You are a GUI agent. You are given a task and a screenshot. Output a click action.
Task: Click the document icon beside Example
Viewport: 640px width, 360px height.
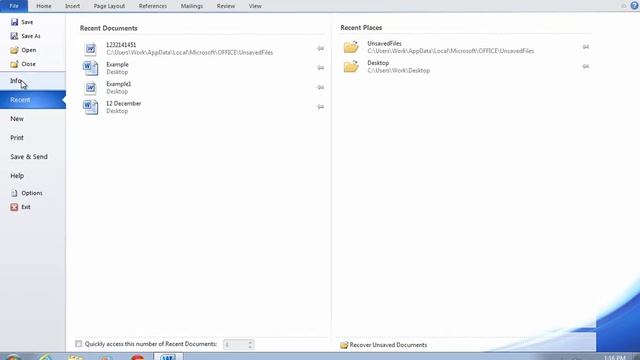click(90, 68)
